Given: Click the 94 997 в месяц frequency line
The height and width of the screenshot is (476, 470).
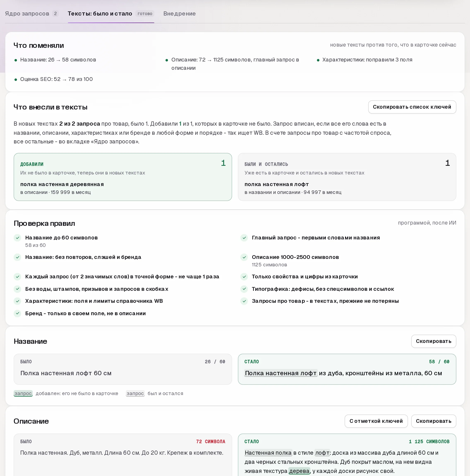Looking at the screenshot, I should click(293, 192).
